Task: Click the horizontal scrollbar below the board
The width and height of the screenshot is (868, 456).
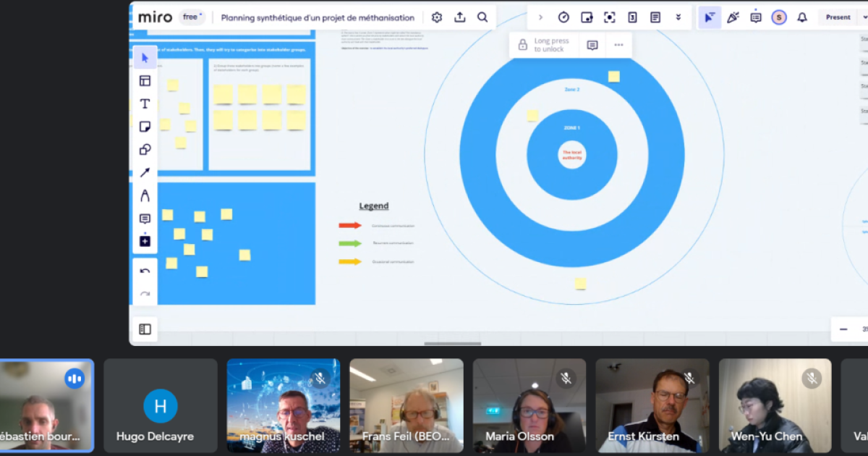Action: (x=453, y=344)
